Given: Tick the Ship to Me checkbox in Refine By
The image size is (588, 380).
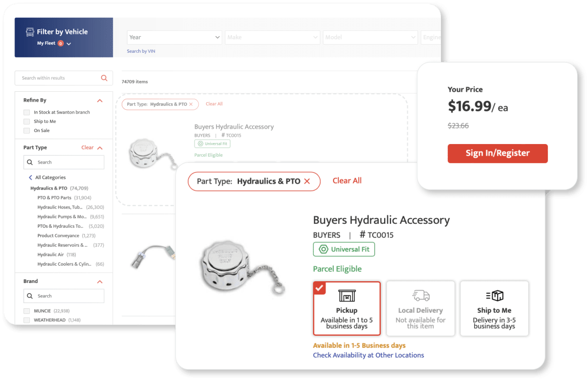Looking at the screenshot, I should (x=26, y=122).
